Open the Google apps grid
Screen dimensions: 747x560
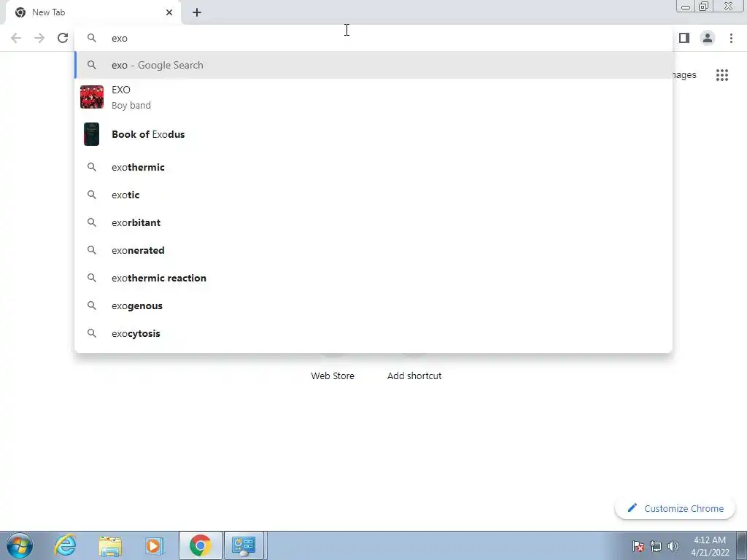722,75
